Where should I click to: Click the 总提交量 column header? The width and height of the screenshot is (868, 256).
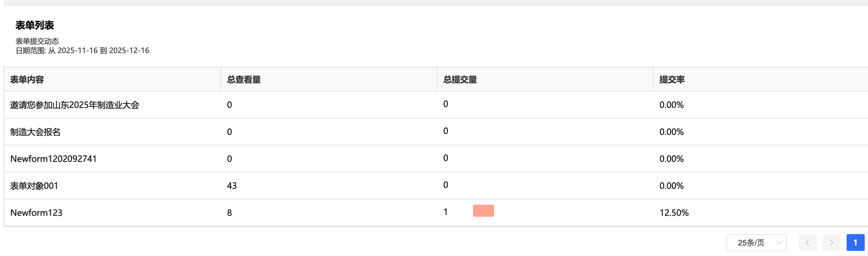point(460,80)
